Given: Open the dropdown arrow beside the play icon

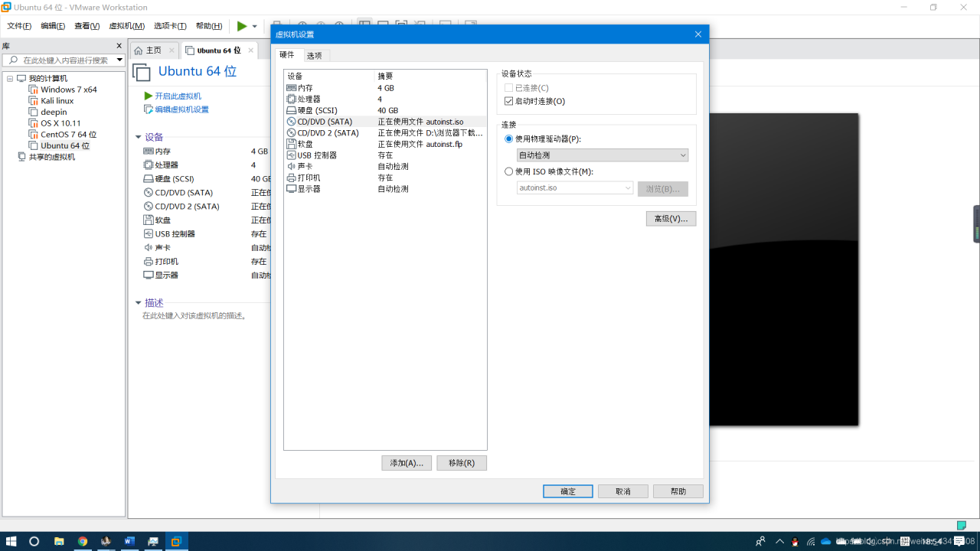Looking at the screenshot, I should 255,26.
